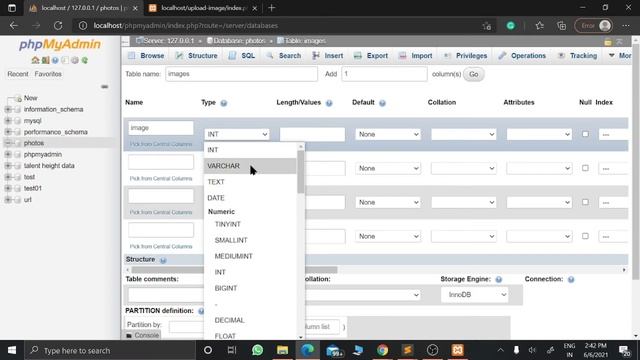The height and width of the screenshot is (360, 640).
Task: Click Favorites navigation link
Action: 48,74
